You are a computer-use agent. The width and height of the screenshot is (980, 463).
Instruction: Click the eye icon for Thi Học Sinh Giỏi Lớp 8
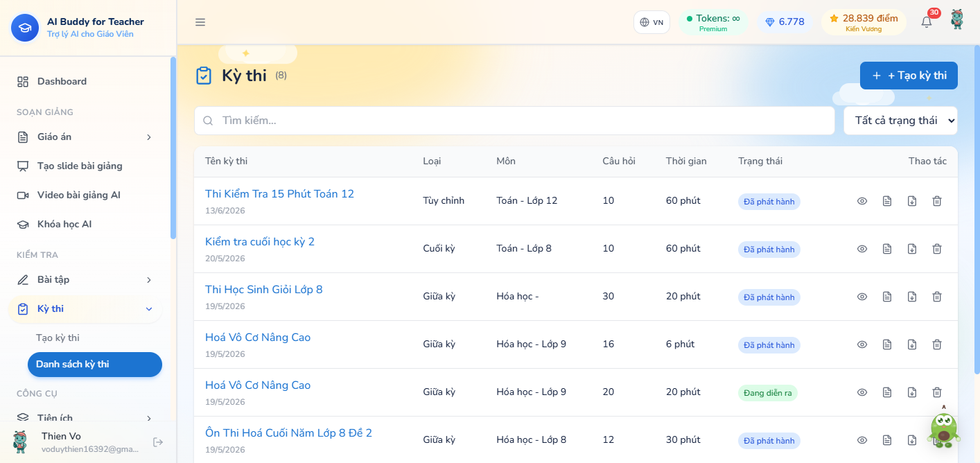862,297
